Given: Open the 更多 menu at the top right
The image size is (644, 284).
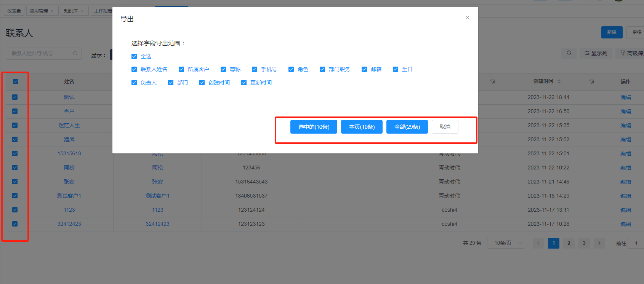Looking at the screenshot, I should coord(636,32).
